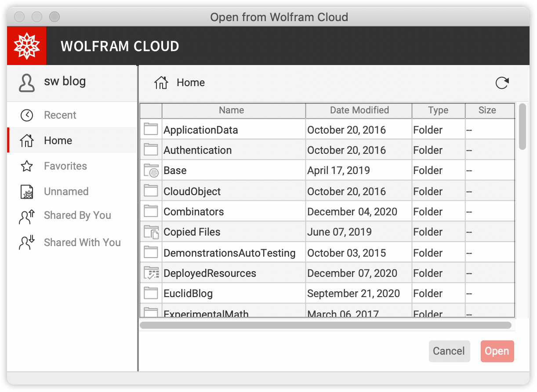Screen dimensions: 537x392
Task: Click the Unnamed notebook icon
Action: point(27,192)
